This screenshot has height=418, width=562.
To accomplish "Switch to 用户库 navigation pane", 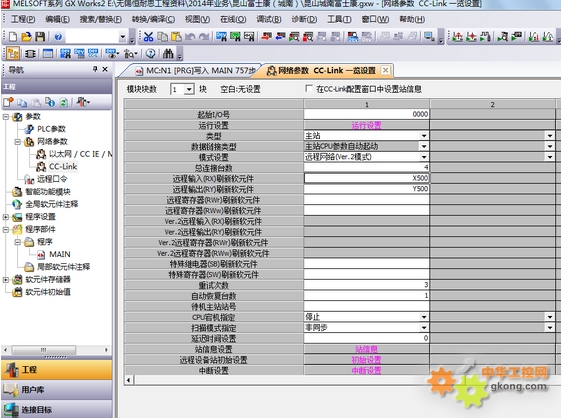I will (57, 390).
